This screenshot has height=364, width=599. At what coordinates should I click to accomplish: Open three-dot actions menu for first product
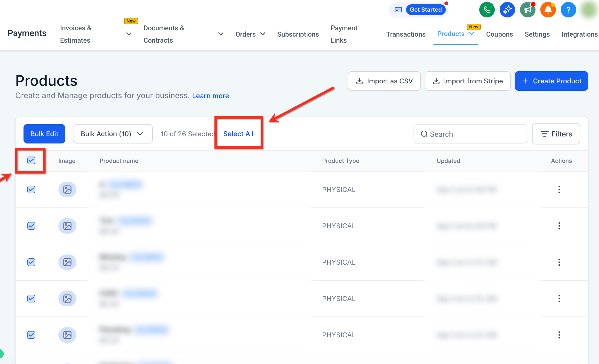pyautogui.click(x=559, y=190)
